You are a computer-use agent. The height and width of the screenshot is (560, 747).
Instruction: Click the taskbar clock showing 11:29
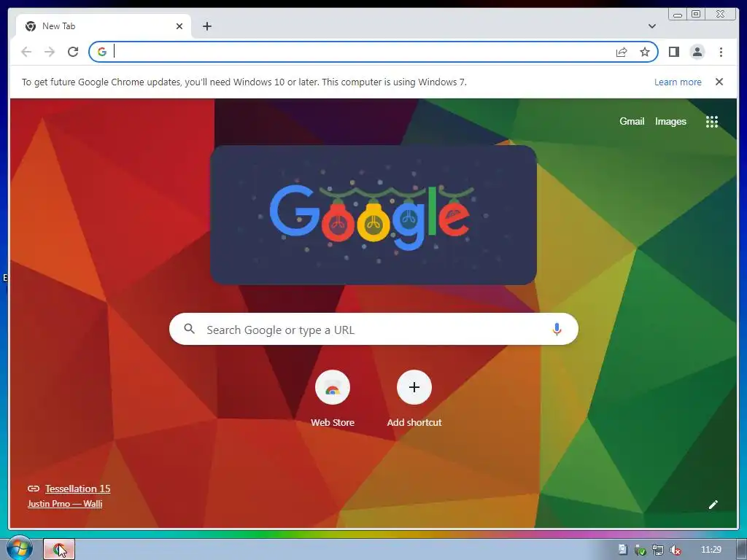711,550
